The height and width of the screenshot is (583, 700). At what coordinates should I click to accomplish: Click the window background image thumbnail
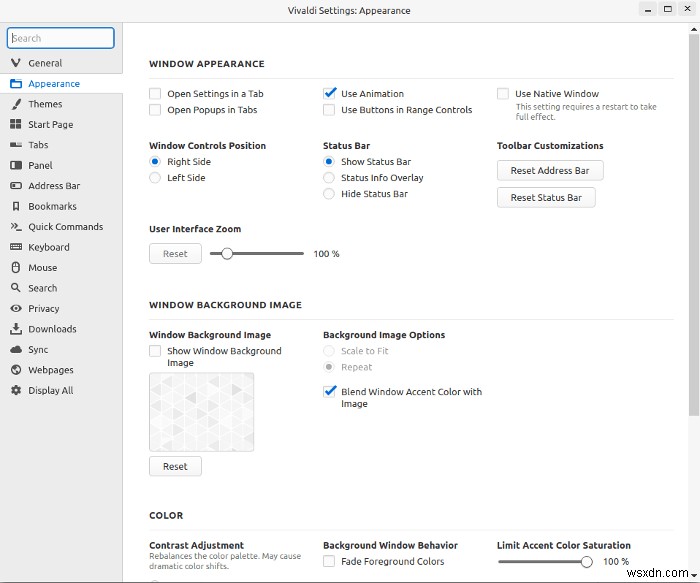(201, 412)
